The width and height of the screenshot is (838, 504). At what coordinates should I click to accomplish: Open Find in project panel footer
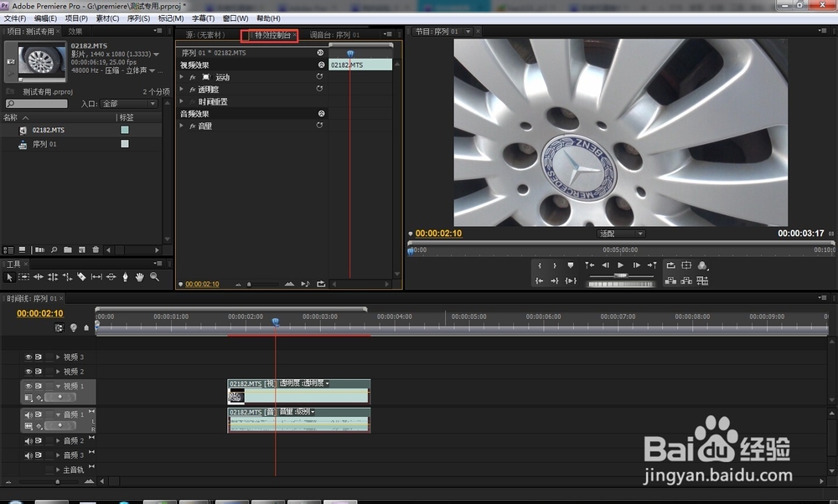[54, 249]
